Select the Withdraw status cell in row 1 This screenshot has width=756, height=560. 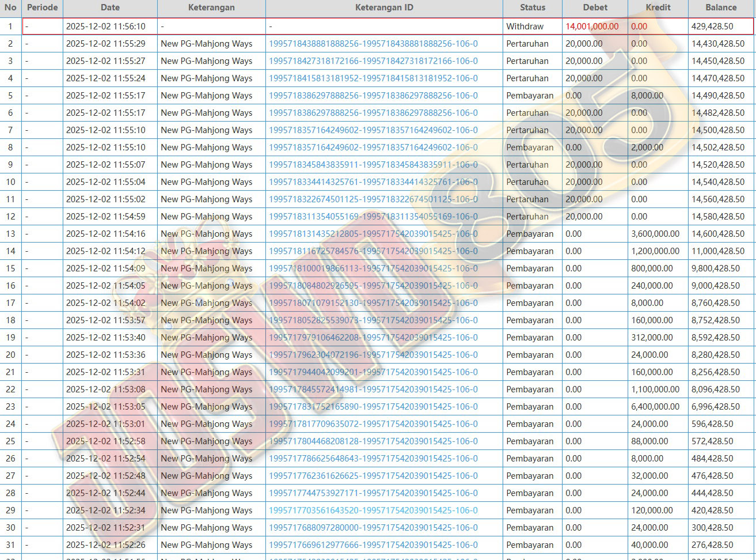[x=525, y=27]
